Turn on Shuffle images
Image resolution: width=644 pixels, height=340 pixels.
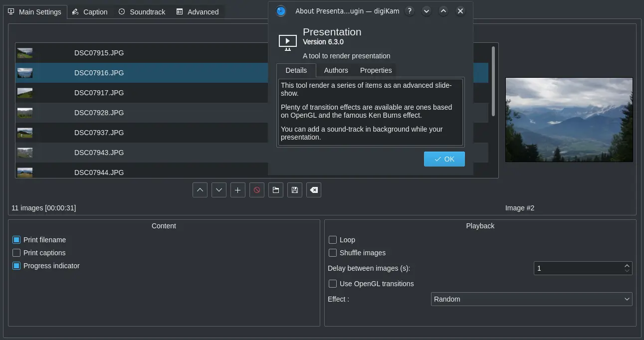click(333, 253)
